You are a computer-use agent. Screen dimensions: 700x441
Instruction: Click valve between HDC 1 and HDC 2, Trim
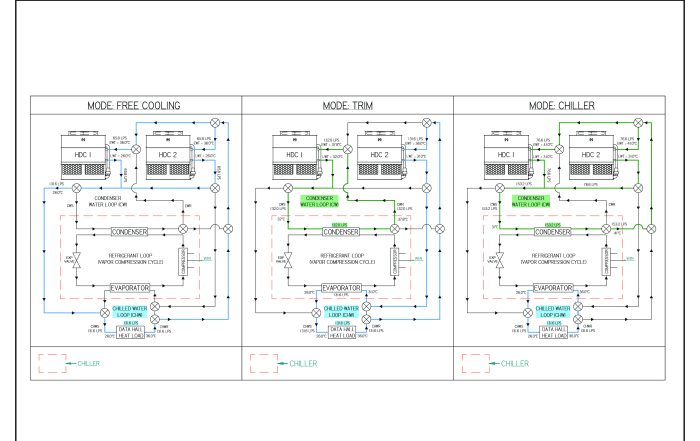348,149
